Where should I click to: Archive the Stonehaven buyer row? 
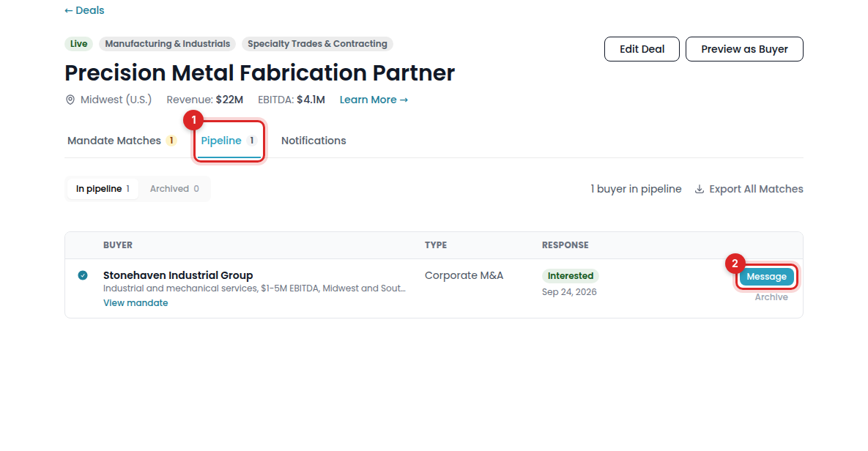click(x=771, y=297)
